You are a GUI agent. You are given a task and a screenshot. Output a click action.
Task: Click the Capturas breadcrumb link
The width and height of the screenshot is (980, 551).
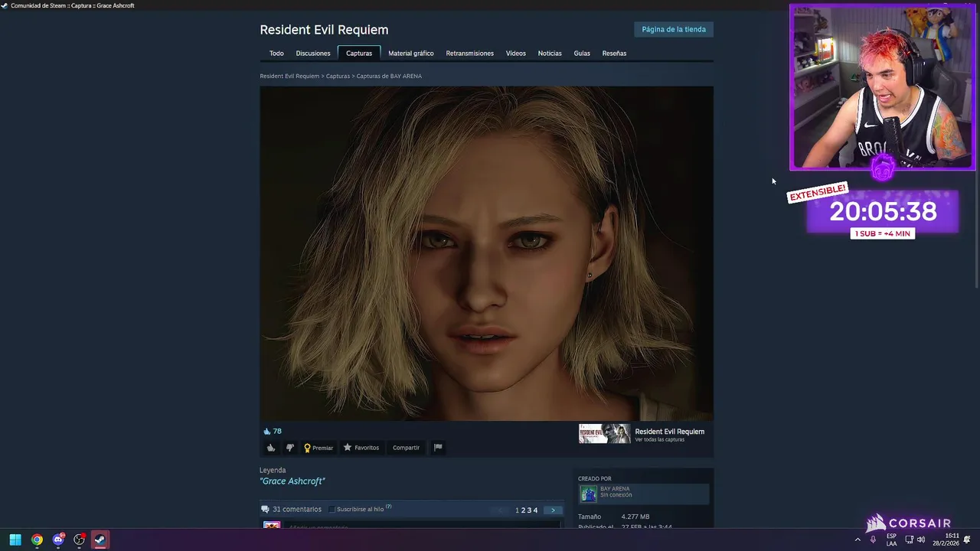pyautogui.click(x=338, y=76)
